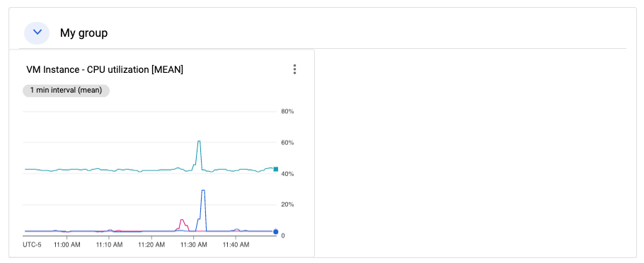The width and height of the screenshot is (644, 263).
Task: Click the pink line's small bump
Action: (182, 221)
